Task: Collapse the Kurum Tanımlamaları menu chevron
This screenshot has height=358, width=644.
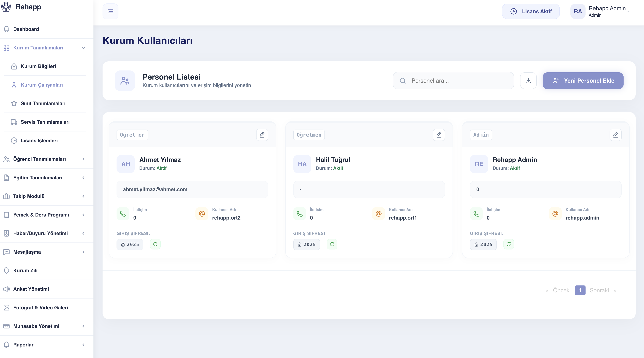Action: (x=84, y=48)
